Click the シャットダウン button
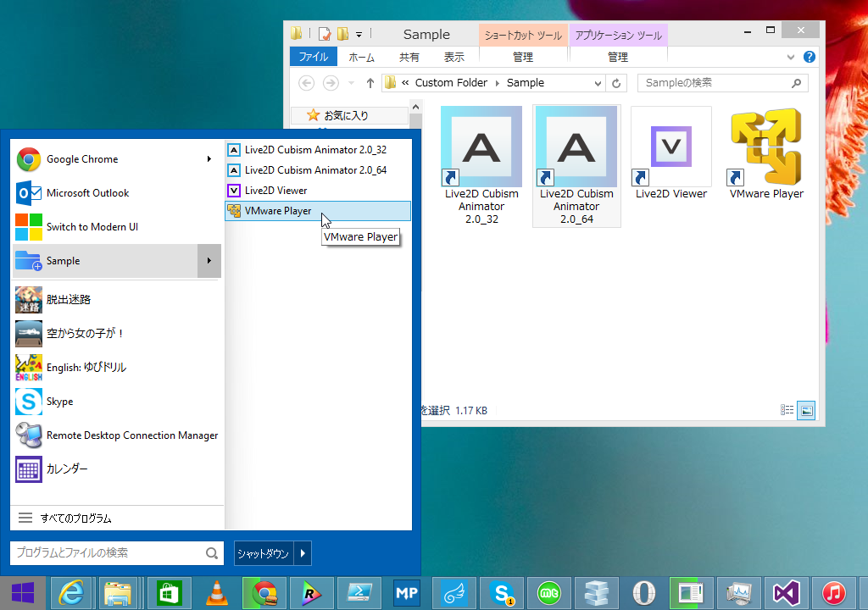 [264, 553]
